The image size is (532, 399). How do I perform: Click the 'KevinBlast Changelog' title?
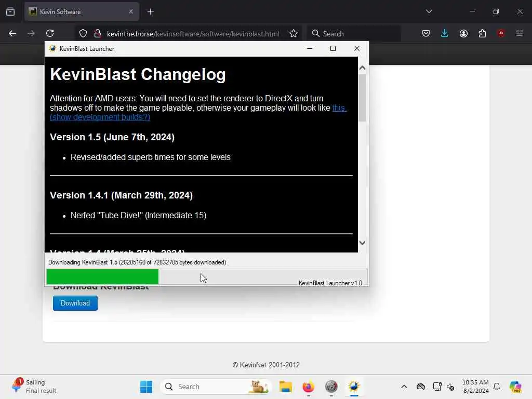[x=138, y=74]
